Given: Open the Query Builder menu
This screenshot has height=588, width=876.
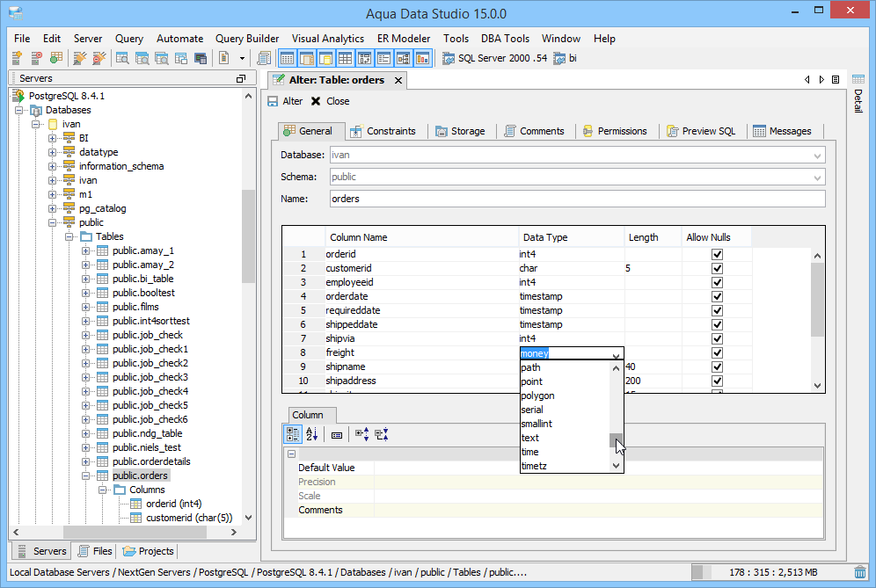Looking at the screenshot, I should point(247,39).
